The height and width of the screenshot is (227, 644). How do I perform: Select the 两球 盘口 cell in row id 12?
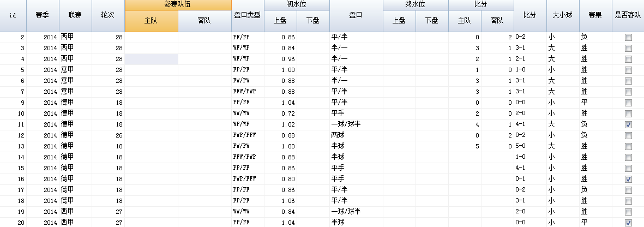tap(356, 136)
